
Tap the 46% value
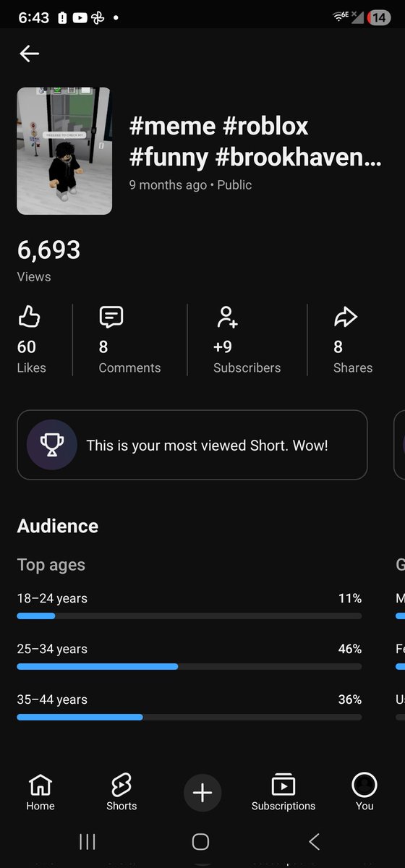tap(350, 649)
